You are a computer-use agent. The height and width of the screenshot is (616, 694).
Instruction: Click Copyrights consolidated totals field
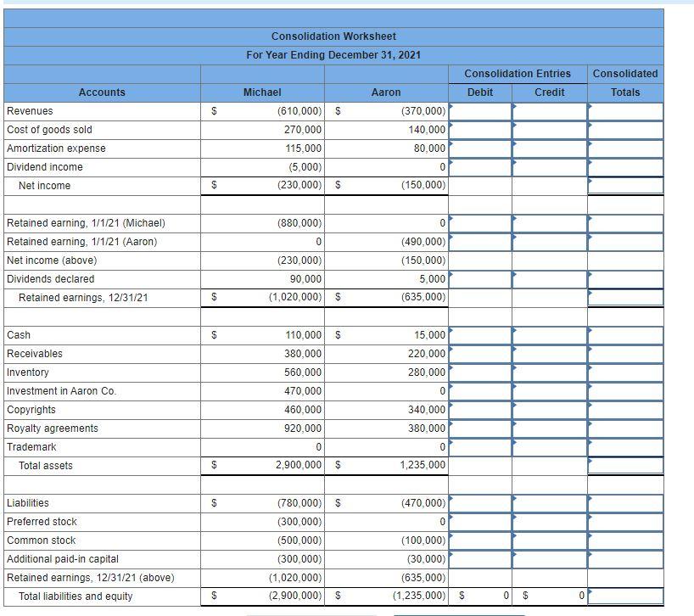click(625, 410)
